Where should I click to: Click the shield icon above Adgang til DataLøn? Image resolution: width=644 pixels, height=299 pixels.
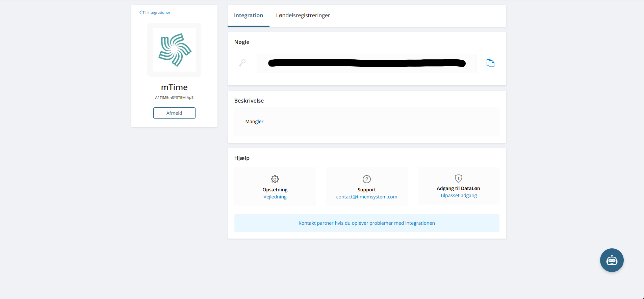pyautogui.click(x=459, y=178)
